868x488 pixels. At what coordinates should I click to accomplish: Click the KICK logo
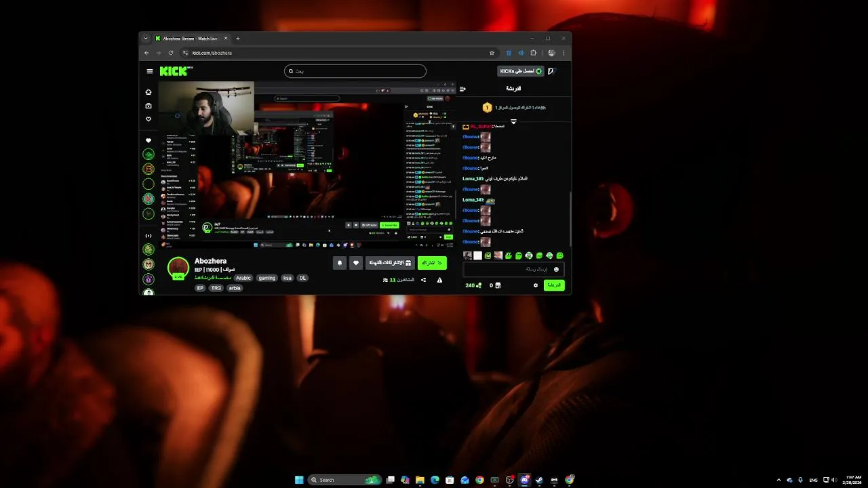coord(176,71)
